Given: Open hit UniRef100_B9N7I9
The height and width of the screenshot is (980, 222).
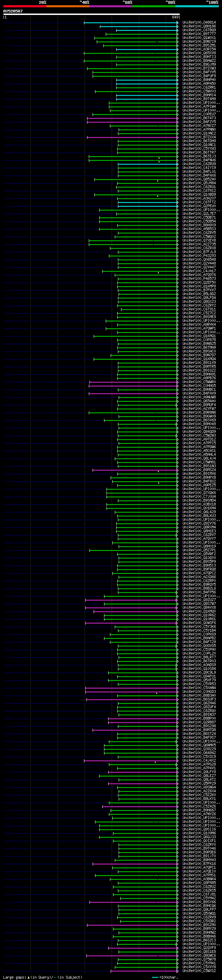Looking at the screenshot, I should pyautogui.click(x=199, y=41).
